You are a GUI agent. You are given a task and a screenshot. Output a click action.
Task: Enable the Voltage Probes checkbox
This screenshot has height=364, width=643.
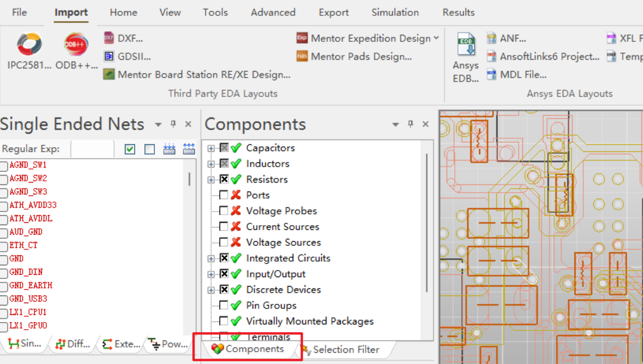pos(224,210)
